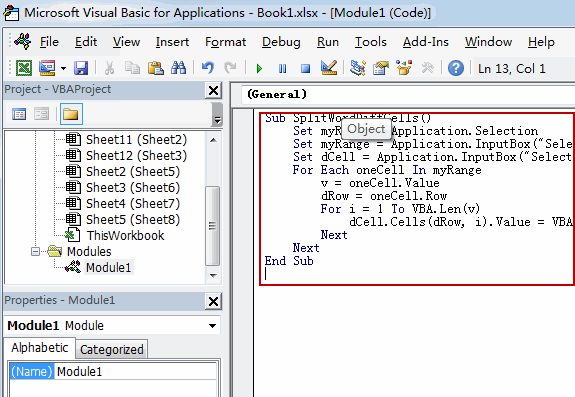Click the Project pane toolbar options arrow
Screen dimensions: 575x397
(217, 114)
